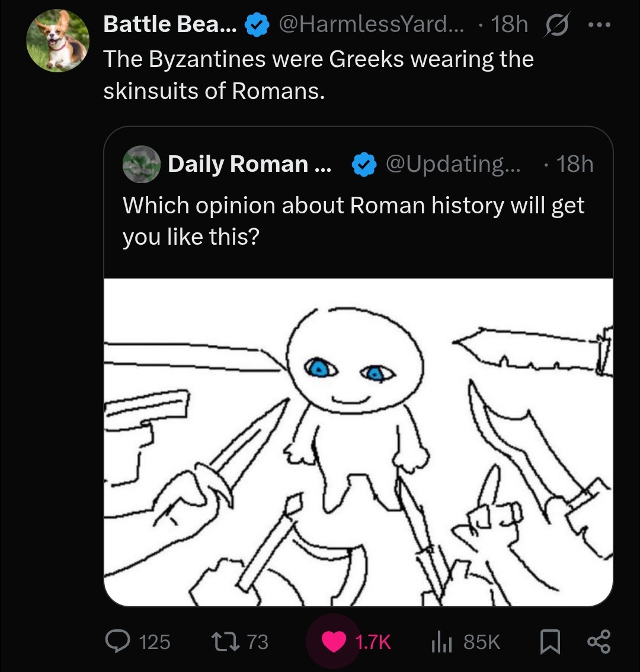Click the 18h timestamp on main tweet

pyautogui.click(x=509, y=24)
